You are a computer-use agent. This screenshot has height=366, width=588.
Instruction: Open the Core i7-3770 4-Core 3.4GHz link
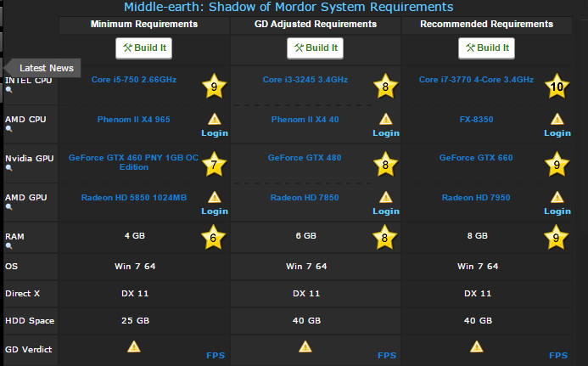point(476,80)
